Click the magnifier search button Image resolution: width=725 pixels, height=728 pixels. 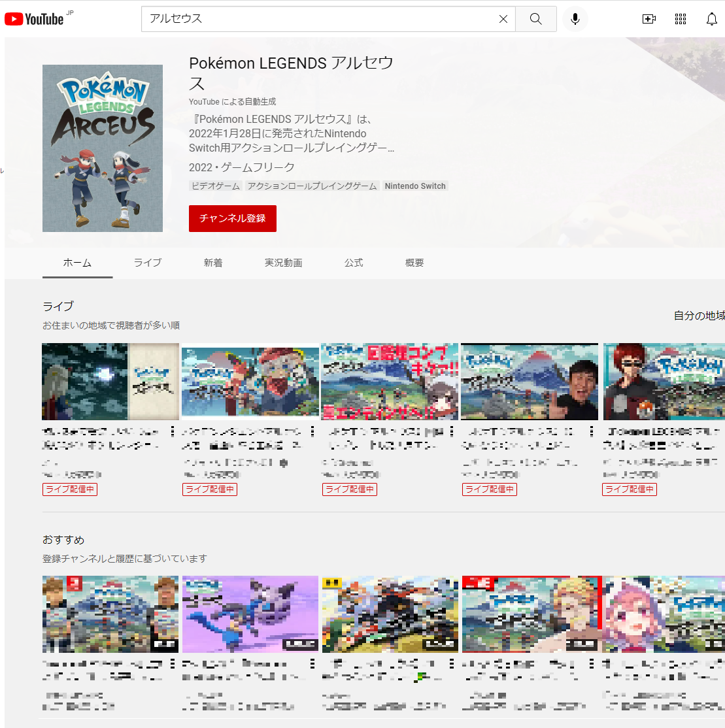click(536, 19)
